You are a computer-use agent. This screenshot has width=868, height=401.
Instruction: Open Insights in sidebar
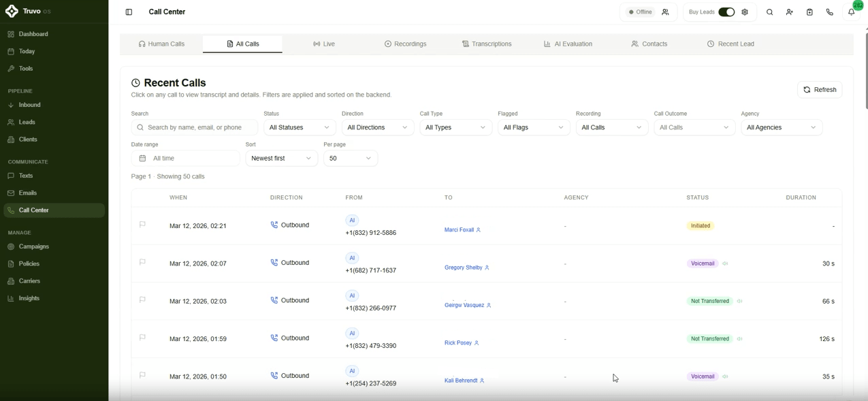tap(54, 298)
